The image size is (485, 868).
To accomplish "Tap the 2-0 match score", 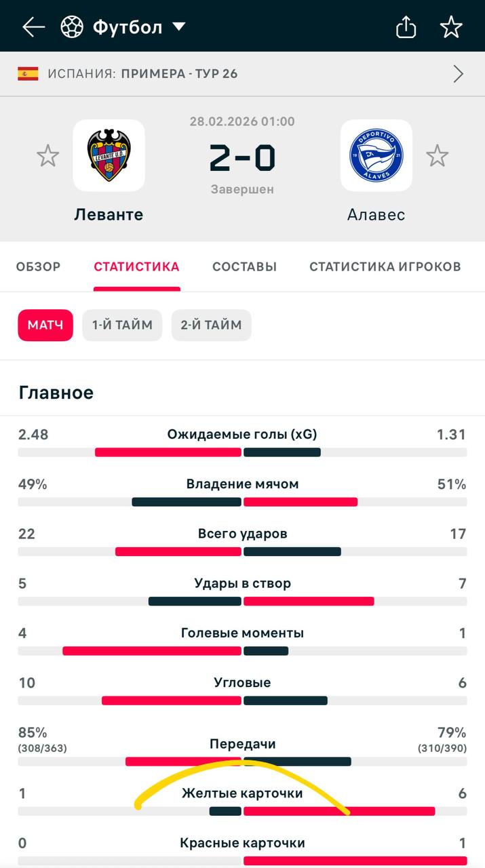I will pyautogui.click(x=242, y=158).
